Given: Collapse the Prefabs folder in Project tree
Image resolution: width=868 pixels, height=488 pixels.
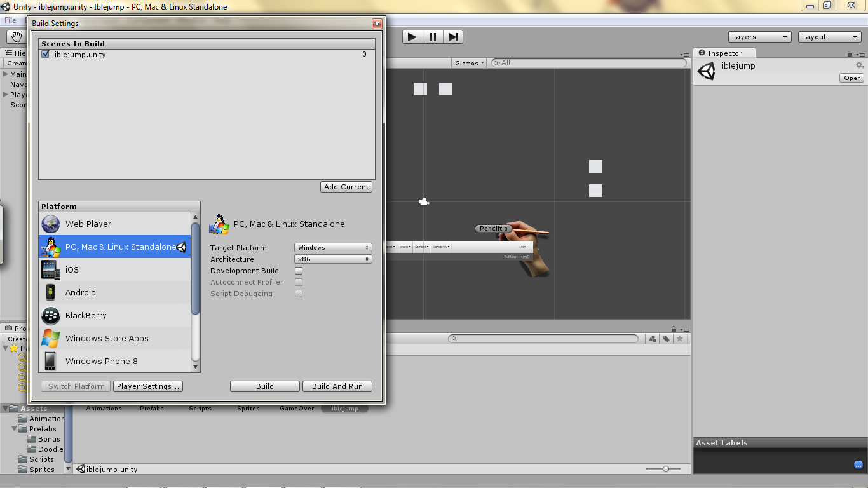Looking at the screenshot, I should click(15, 429).
